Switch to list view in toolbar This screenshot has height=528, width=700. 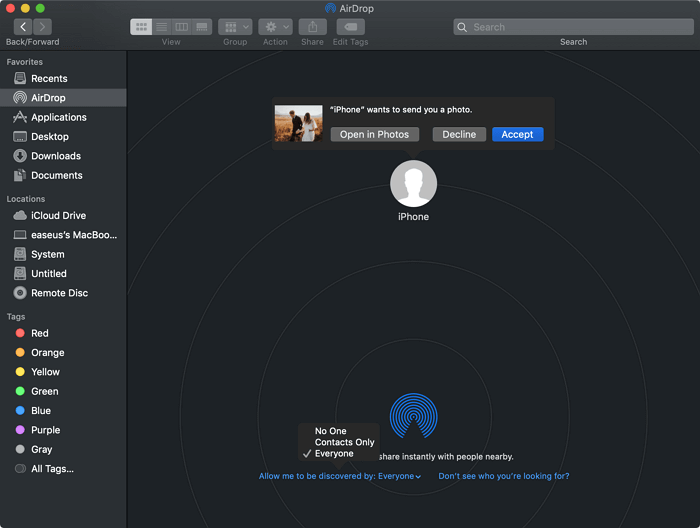click(161, 27)
